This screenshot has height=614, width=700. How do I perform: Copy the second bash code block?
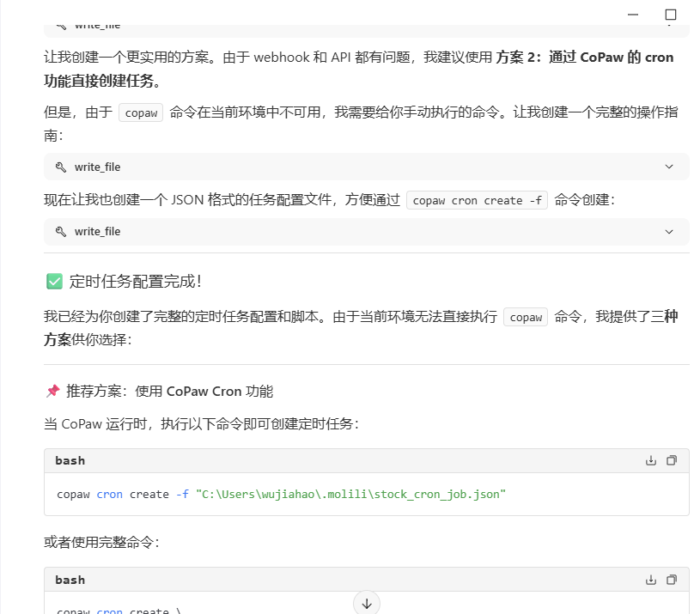[672, 580]
